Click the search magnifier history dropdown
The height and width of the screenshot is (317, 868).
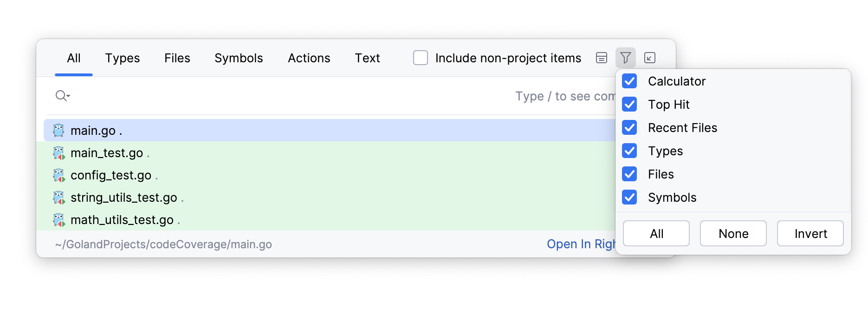63,96
